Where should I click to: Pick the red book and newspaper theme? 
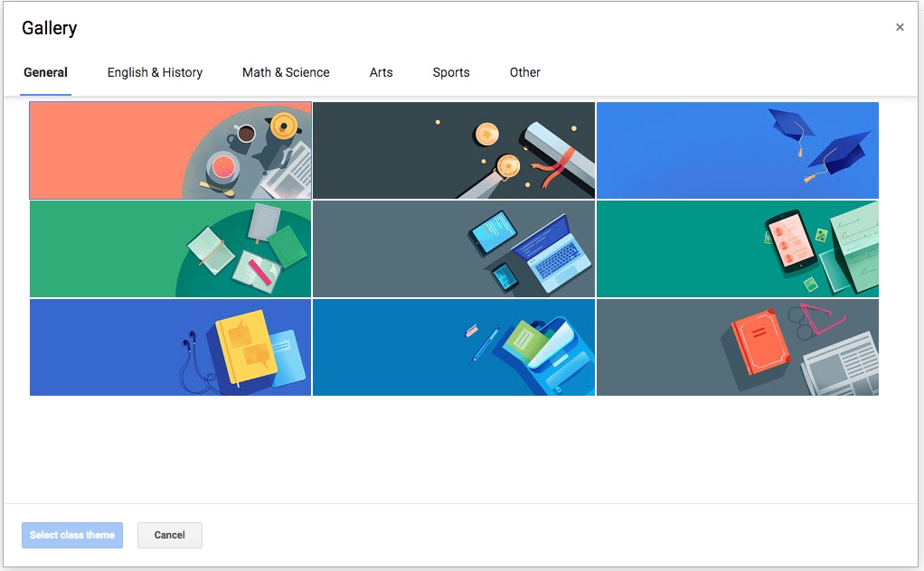point(737,347)
